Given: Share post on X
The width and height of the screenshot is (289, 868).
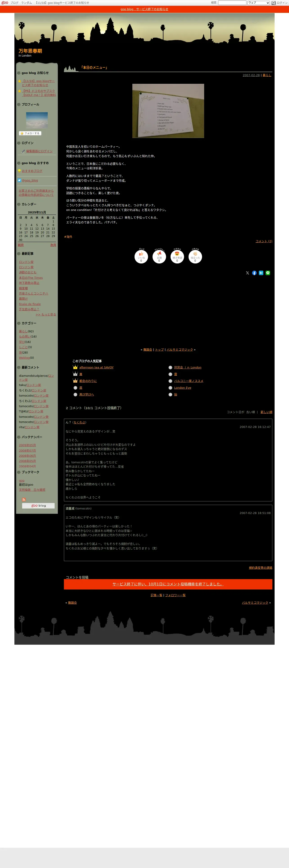Looking at the screenshot, I should [248, 273].
